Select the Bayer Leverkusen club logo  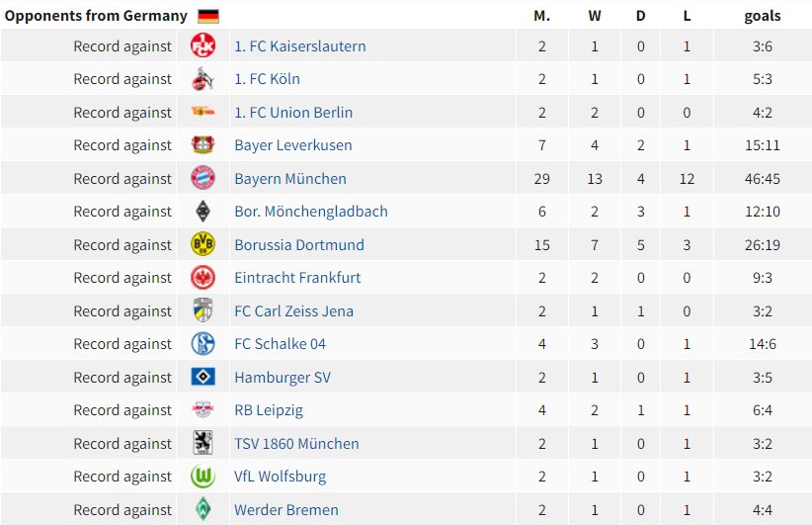203,145
